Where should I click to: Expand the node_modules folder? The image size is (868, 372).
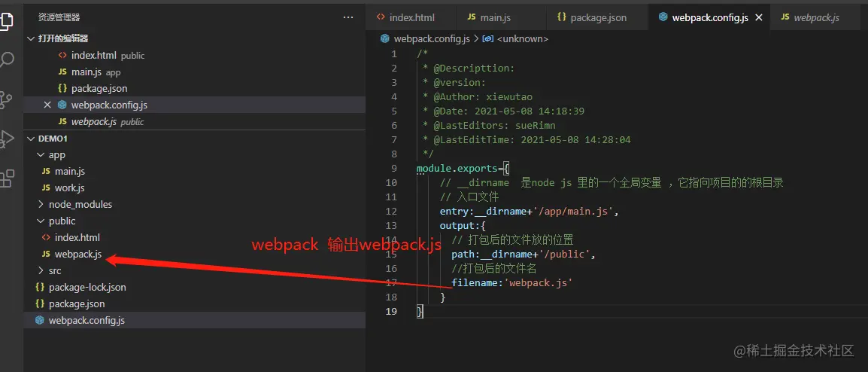(x=80, y=204)
